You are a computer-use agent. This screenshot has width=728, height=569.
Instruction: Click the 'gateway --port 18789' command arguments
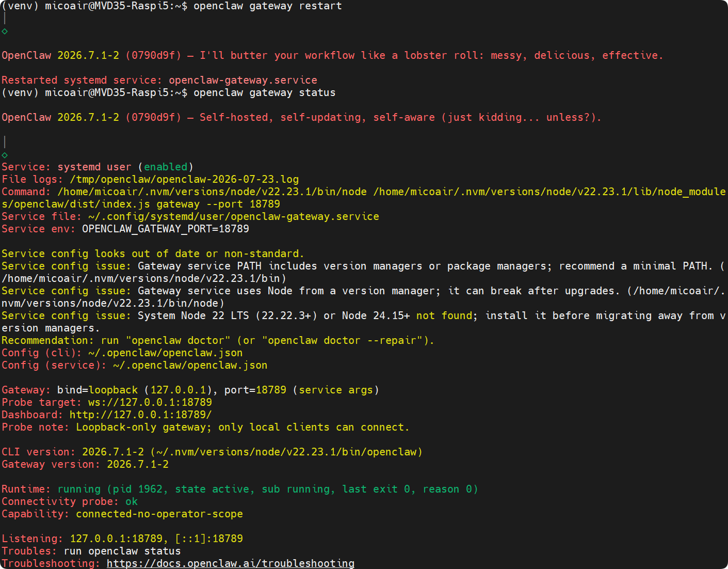(218, 204)
